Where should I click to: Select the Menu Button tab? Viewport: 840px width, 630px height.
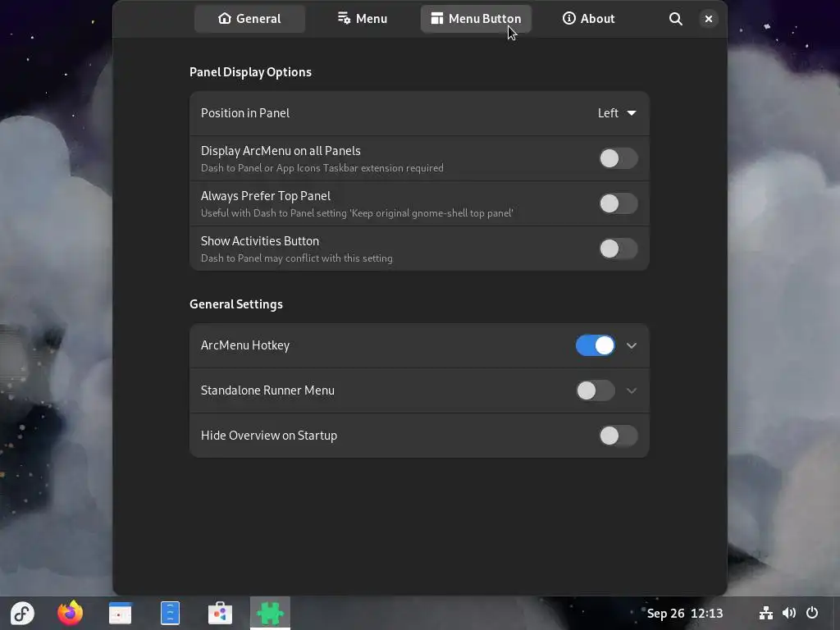coord(476,19)
